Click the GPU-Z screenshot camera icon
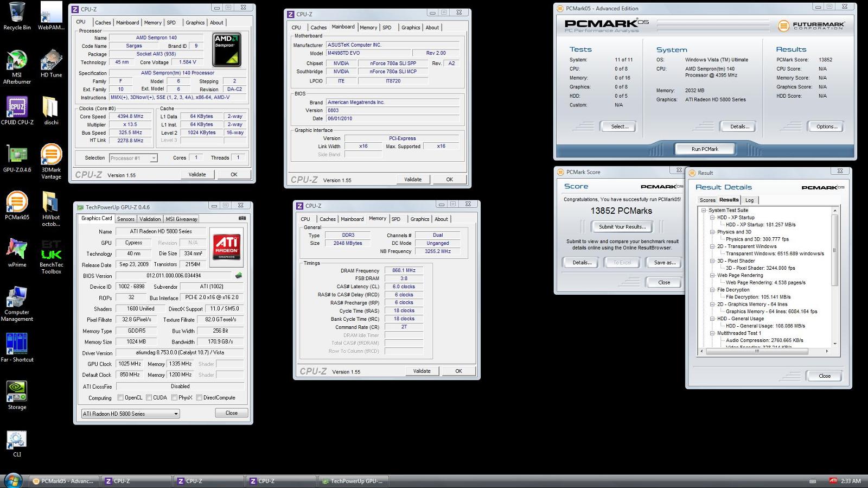This screenshot has width=868, height=488. (x=242, y=218)
